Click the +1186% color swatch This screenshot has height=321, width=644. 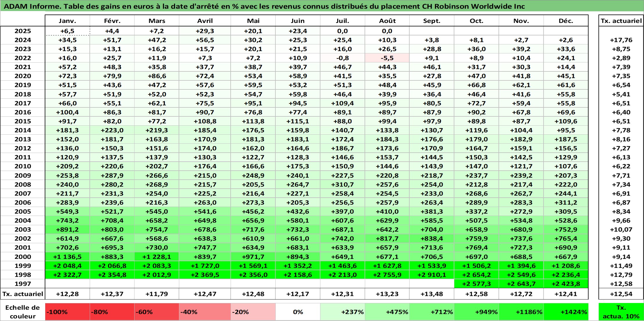(x=521, y=312)
